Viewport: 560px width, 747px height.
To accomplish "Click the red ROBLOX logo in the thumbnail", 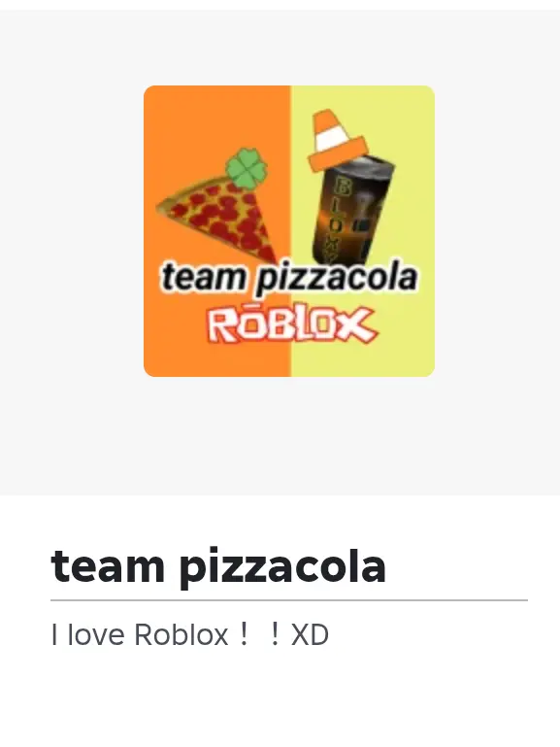I will (x=290, y=325).
